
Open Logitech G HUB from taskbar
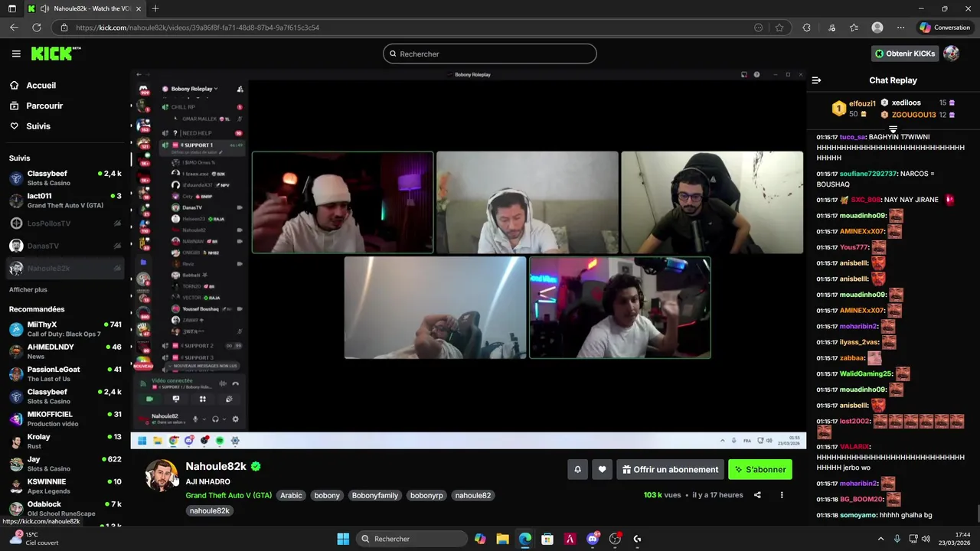tap(637, 539)
